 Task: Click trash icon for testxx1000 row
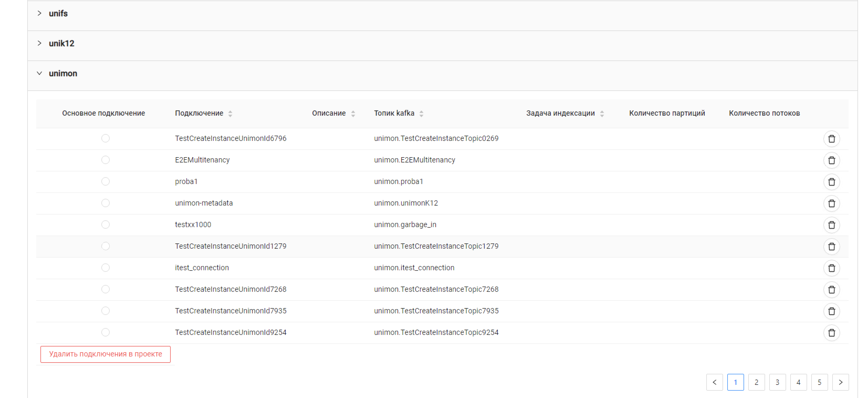click(831, 225)
